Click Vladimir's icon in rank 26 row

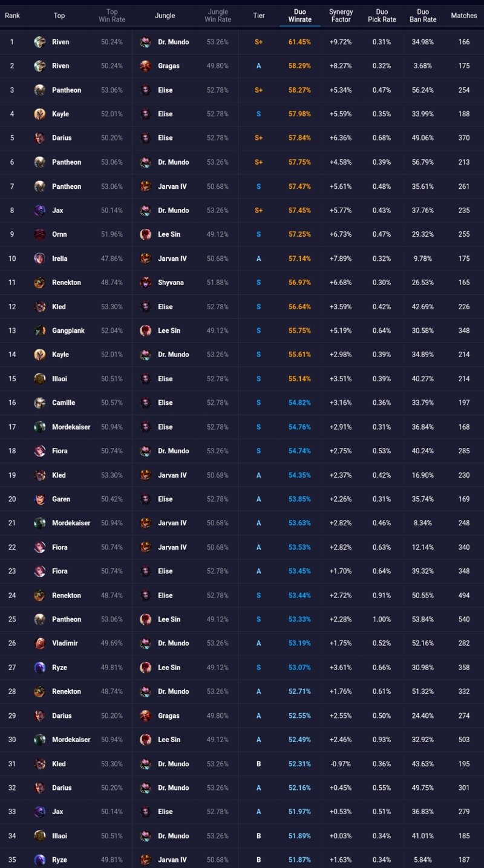point(40,643)
